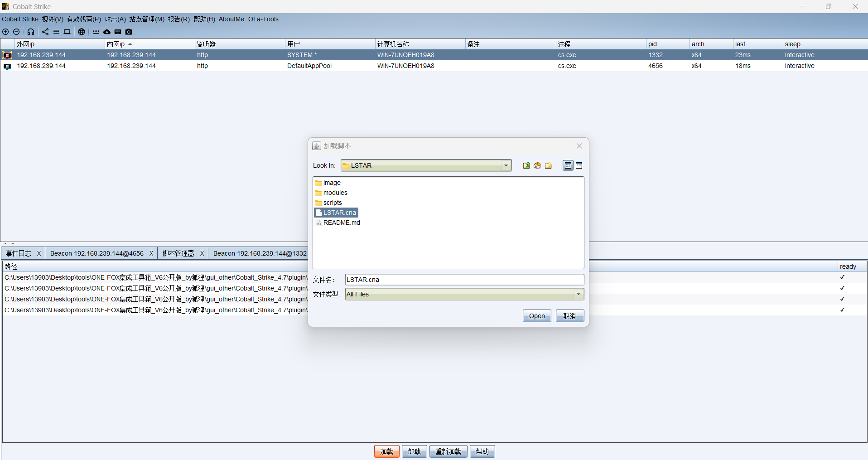Open the 攻击(A) menu
Viewport: 868px width, 460px height.
coord(115,19)
